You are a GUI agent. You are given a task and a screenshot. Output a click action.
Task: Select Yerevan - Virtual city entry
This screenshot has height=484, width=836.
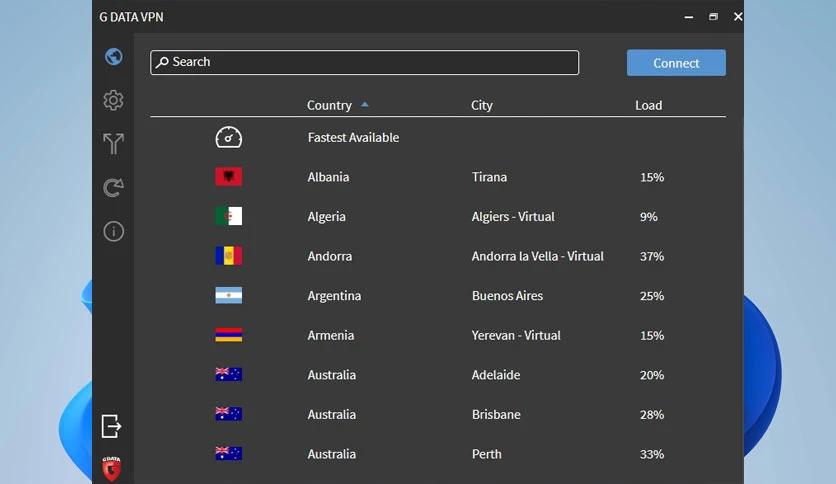(516, 335)
